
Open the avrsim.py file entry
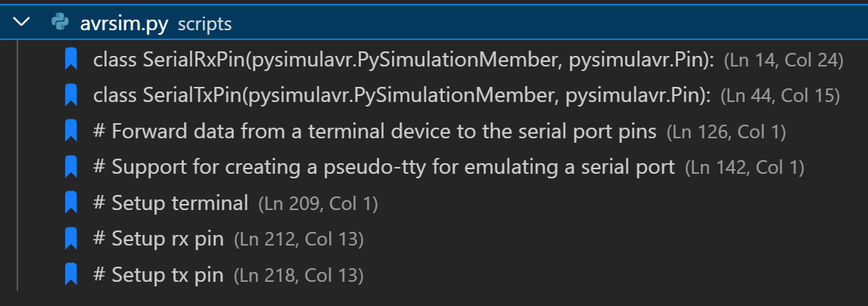click(x=434, y=23)
